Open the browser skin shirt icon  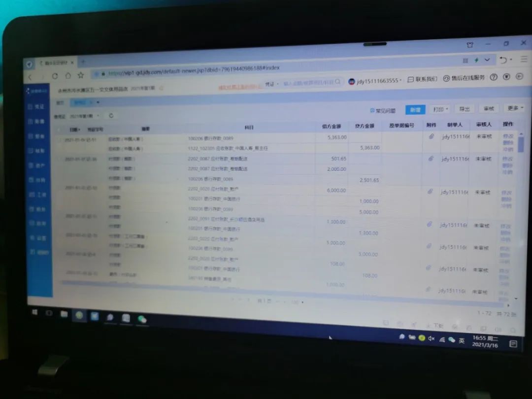[x=470, y=45]
